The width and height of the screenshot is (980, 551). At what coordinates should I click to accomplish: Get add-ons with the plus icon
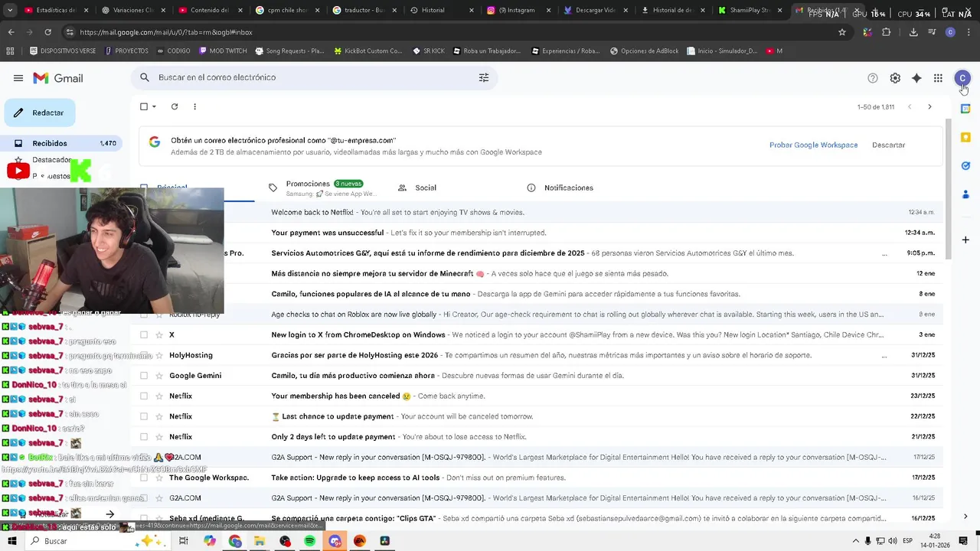(965, 240)
